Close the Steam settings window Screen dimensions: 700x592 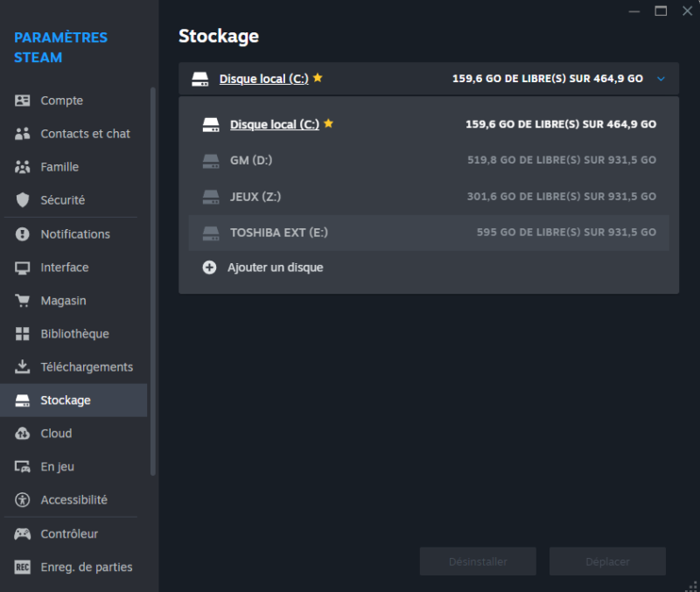(x=688, y=10)
